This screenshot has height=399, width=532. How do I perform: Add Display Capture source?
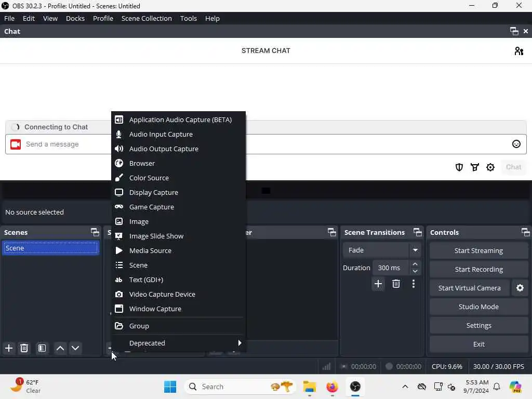tap(178, 193)
